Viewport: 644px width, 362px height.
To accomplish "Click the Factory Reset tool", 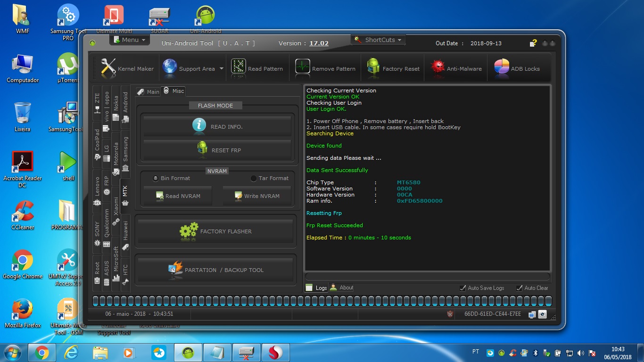I will pos(393,68).
